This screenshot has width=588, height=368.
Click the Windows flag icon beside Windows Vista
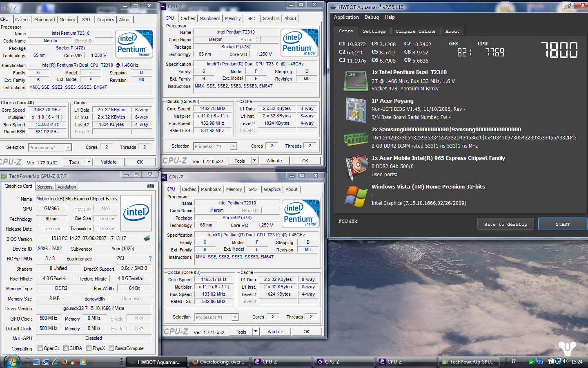point(356,197)
